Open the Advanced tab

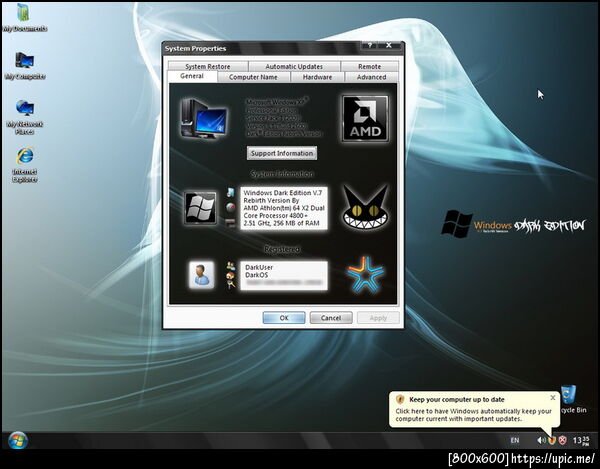coord(371,77)
